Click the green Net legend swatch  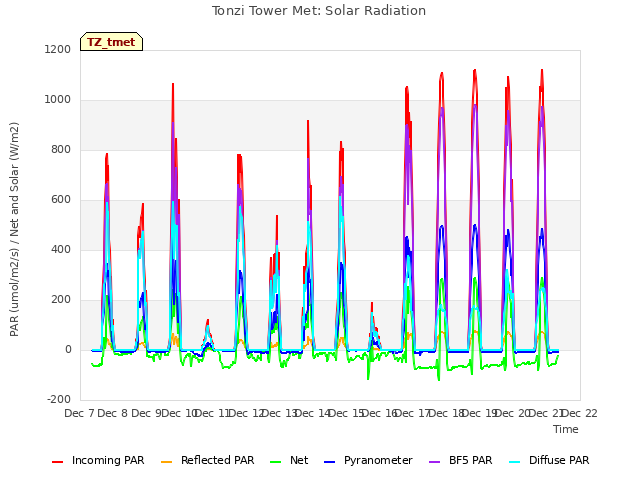click(x=276, y=462)
